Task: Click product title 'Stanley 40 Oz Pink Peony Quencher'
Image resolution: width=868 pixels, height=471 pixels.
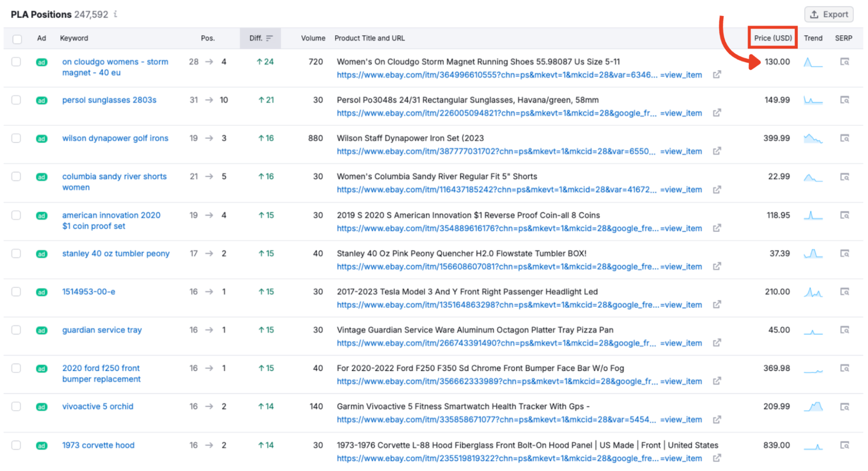Action: pos(461,253)
